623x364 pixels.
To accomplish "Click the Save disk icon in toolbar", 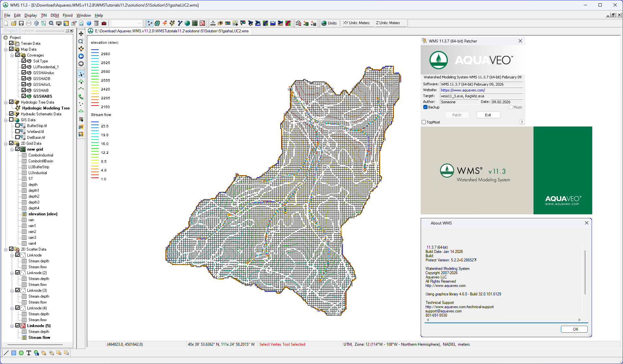I will tap(21, 23).
